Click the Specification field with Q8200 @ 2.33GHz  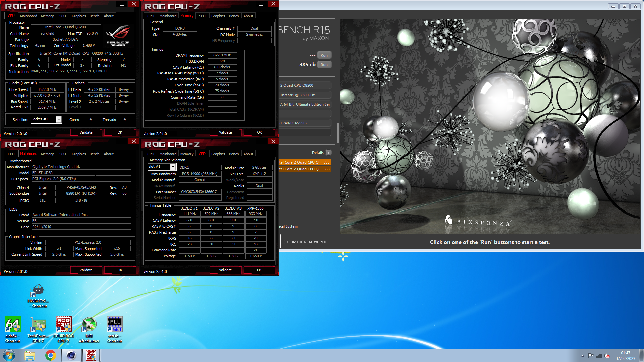pyautogui.click(x=82, y=53)
